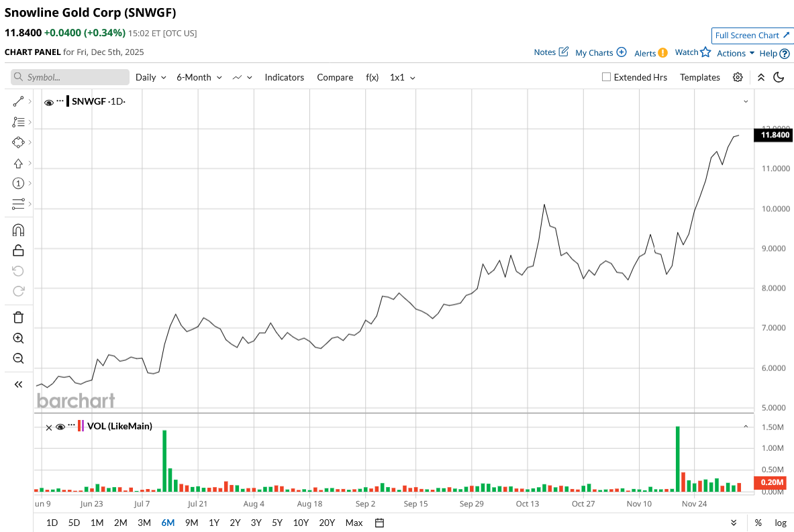794x532 pixels.
Task: Open the date range calendar icon
Action: click(379, 523)
